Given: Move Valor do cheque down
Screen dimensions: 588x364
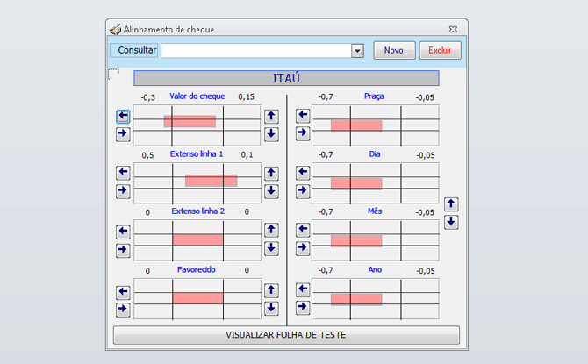Looking at the screenshot, I should [271, 134].
